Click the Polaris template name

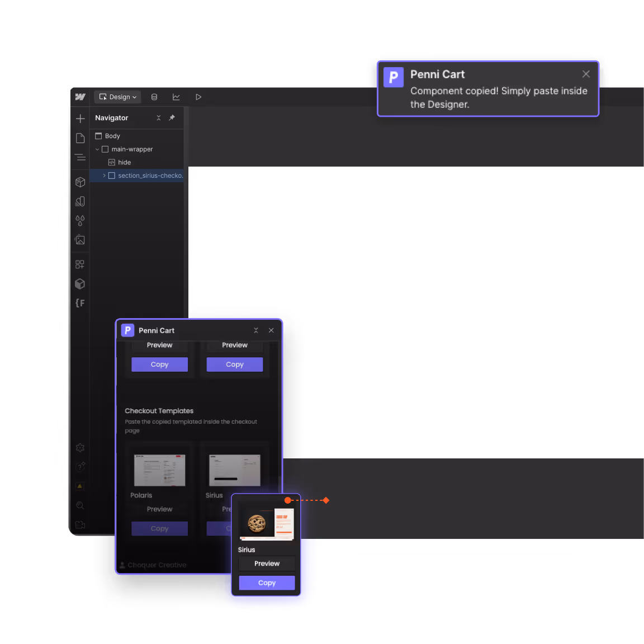(141, 495)
